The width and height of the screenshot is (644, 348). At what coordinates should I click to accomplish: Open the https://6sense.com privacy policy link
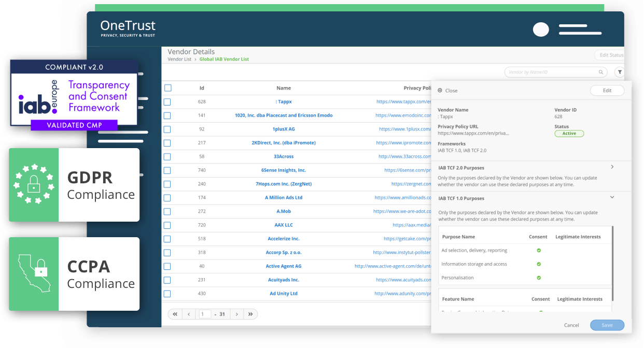[x=408, y=170]
